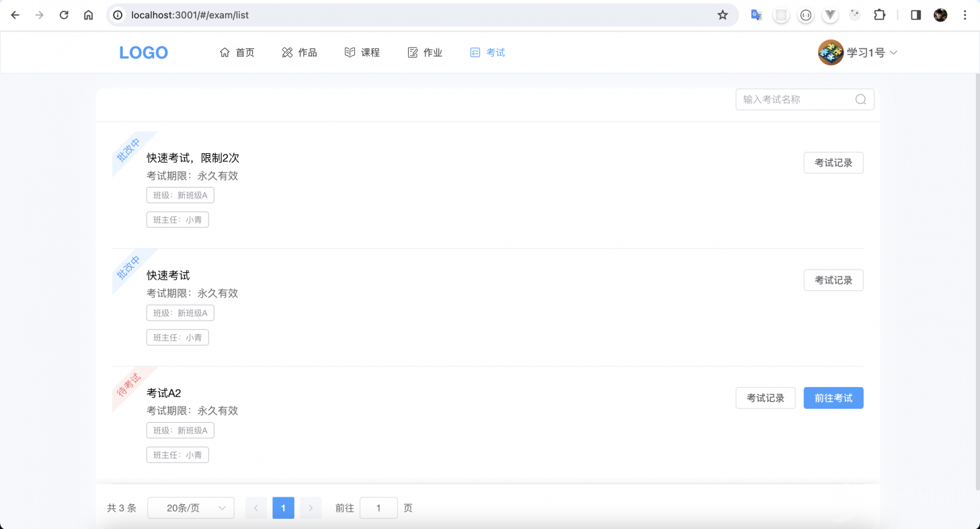The image size is (980, 529).
Task: Click 前往考试 button for 考试A2
Action: coord(833,398)
